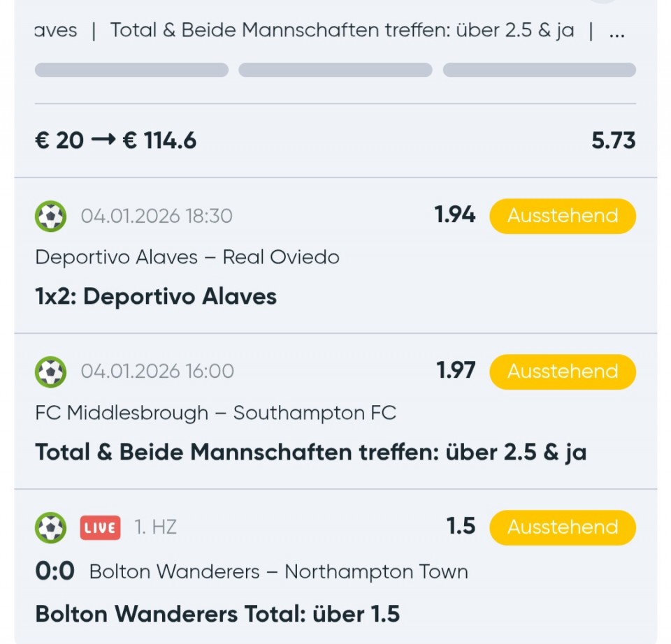The height and width of the screenshot is (644, 671).
Task: Tap the last grey progress bar segment
Action: pos(539,70)
